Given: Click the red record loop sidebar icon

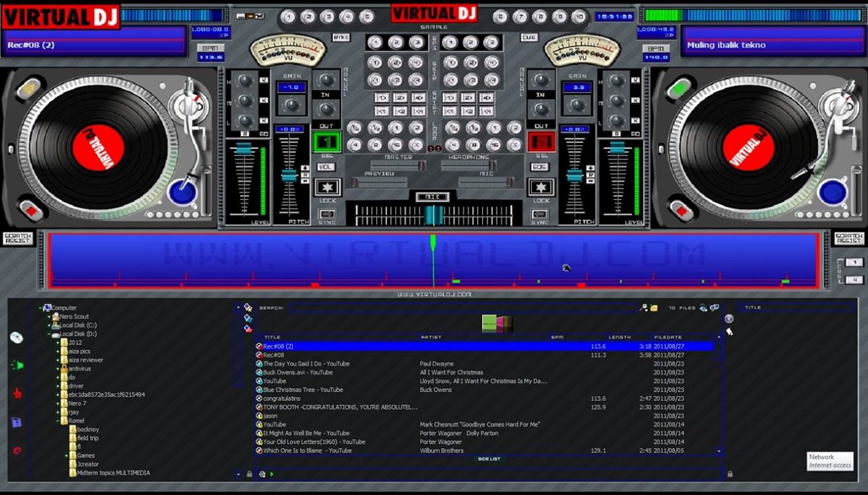Looking at the screenshot, I should [x=17, y=451].
